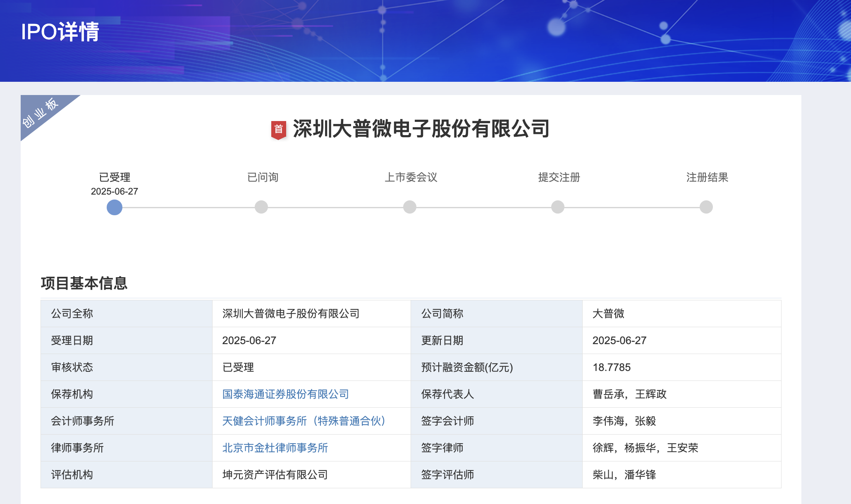Click the 大普微 company abbreviation cell

(x=608, y=314)
